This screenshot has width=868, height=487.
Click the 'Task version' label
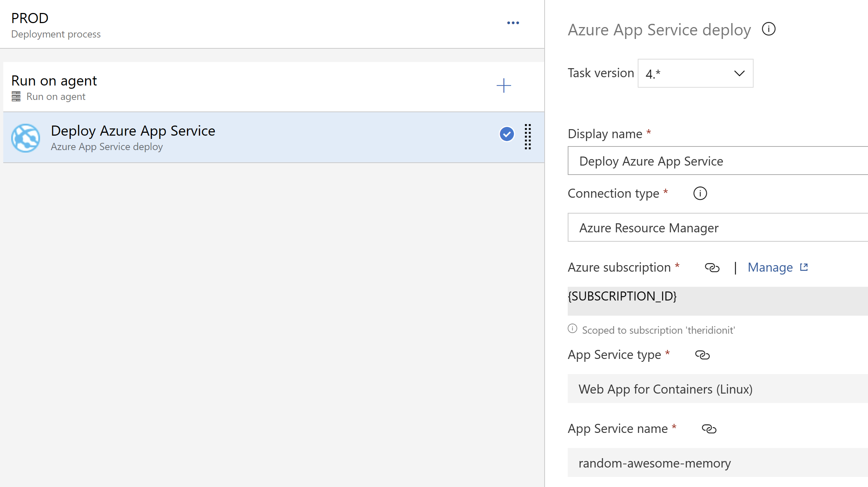601,73
